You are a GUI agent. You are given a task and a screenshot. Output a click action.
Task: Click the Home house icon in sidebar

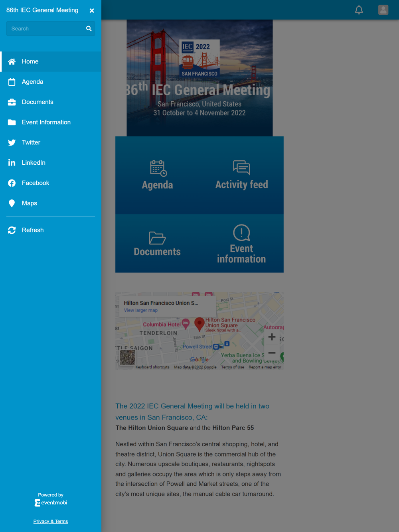pos(12,61)
